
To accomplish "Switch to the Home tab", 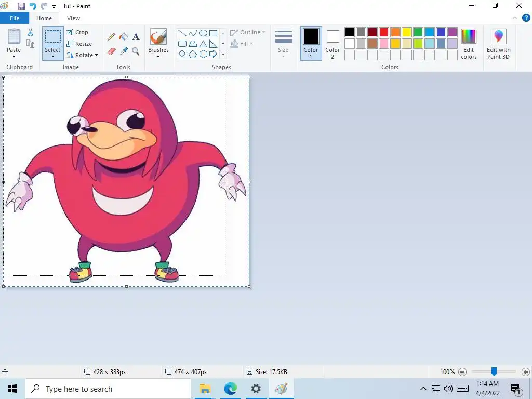I will [x=44, y=18].
